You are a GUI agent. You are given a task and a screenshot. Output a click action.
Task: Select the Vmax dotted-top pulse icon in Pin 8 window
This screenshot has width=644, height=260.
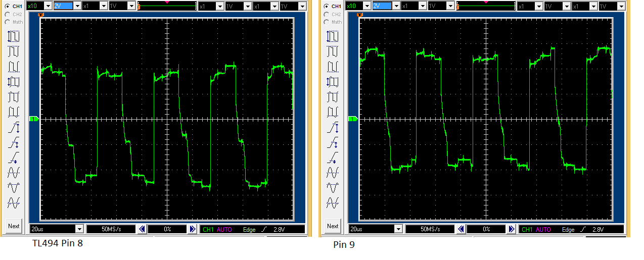tap(14, 51)
